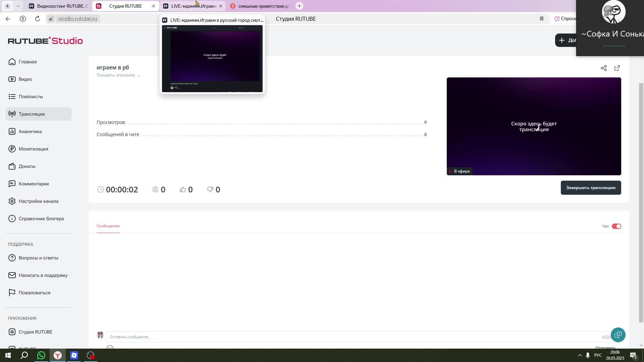644x362 pixels.
Task: Close the Студия RUTUBE browser tab
Action: click(154, 6)
